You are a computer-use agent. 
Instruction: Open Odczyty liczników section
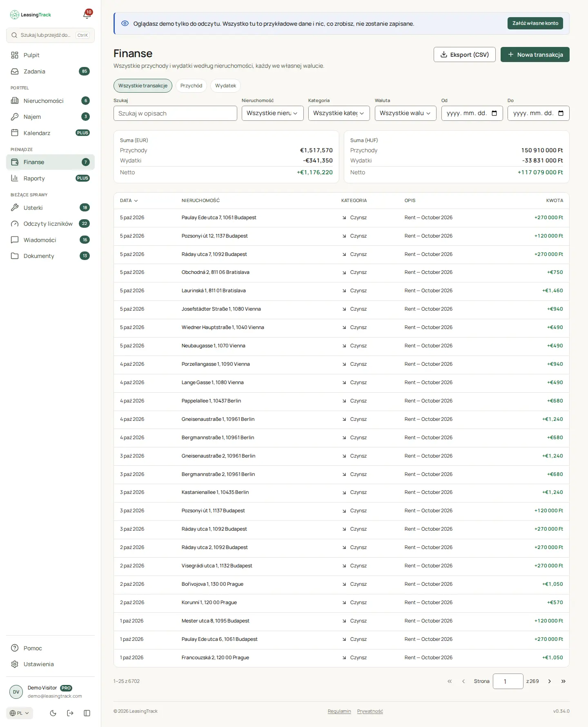pyautogui.click(x=50, y=224)
